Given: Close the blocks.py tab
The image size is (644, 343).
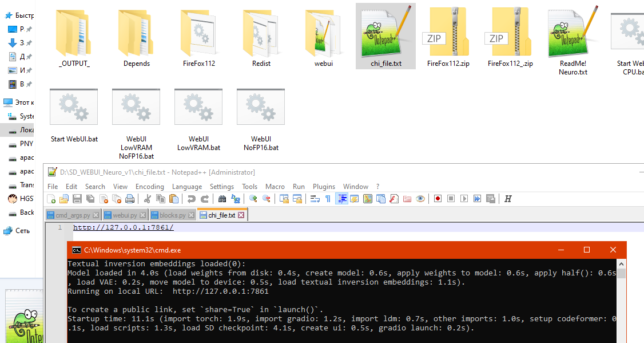Looking at the screenshot, I should pos(191,215).
